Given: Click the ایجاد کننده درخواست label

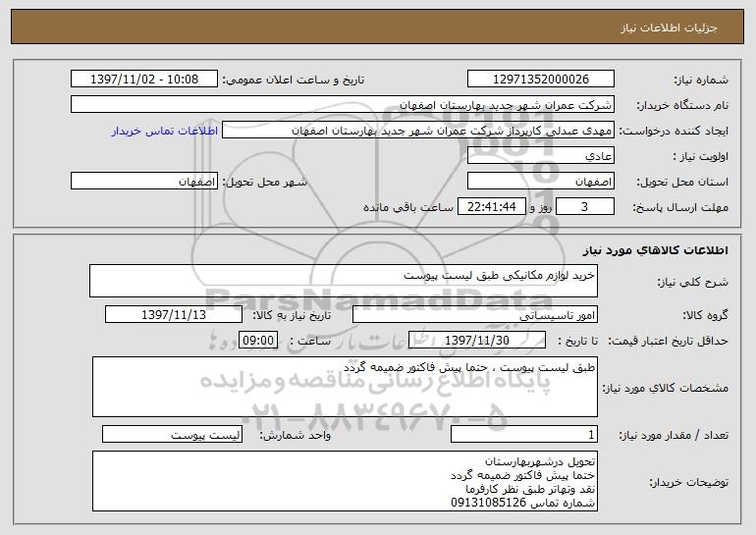Looking at the screenshot, I should pos(674,131).
